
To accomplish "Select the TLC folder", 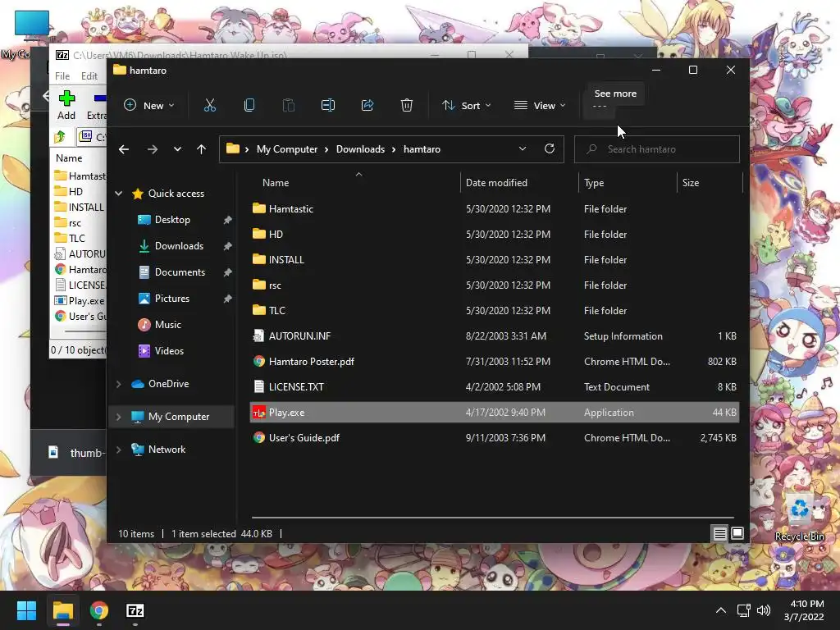I will 495,311.
